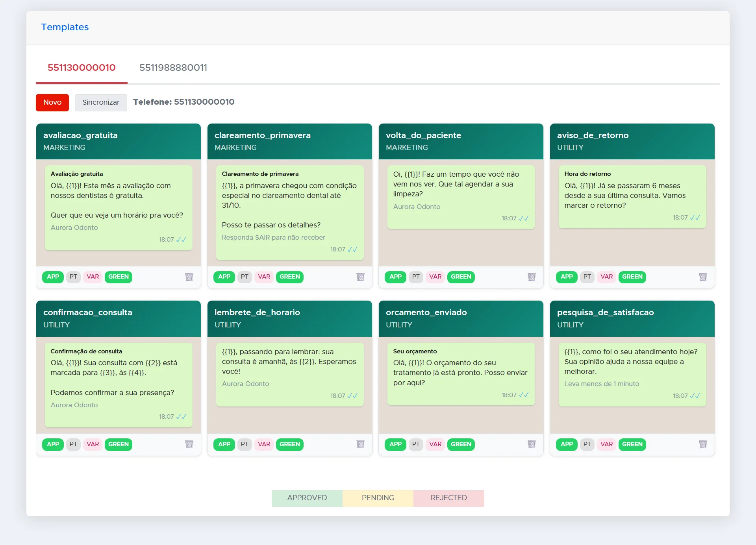Select the volta_do_paciente card header
This screenshot has height=545, width=756.
[461, 142]
